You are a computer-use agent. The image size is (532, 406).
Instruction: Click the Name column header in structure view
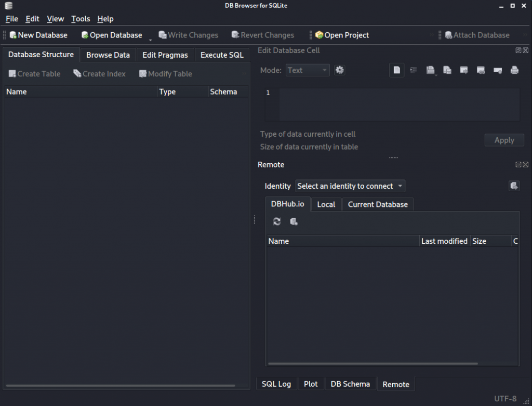tap(81, 91)
